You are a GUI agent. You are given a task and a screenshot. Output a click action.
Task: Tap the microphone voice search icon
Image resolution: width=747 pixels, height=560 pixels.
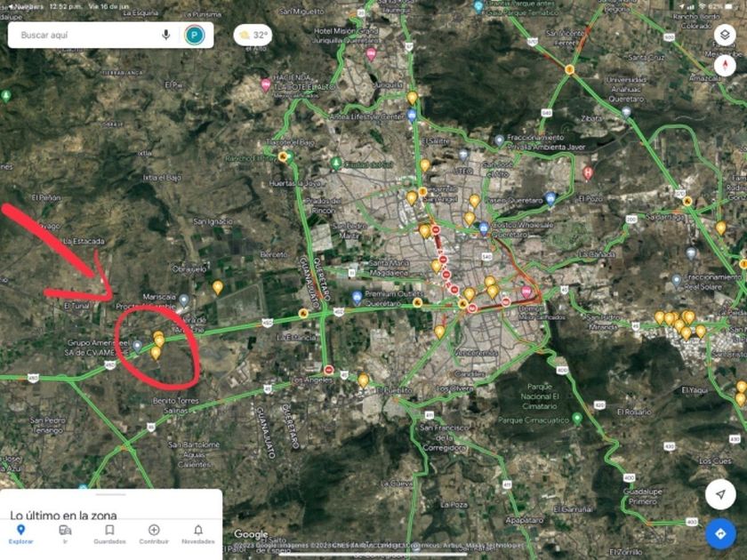pos(165,35)
